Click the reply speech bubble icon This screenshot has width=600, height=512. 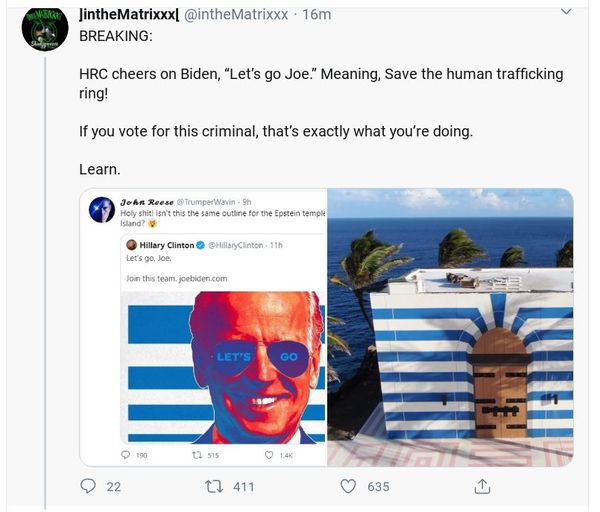[x=88, y=486]
